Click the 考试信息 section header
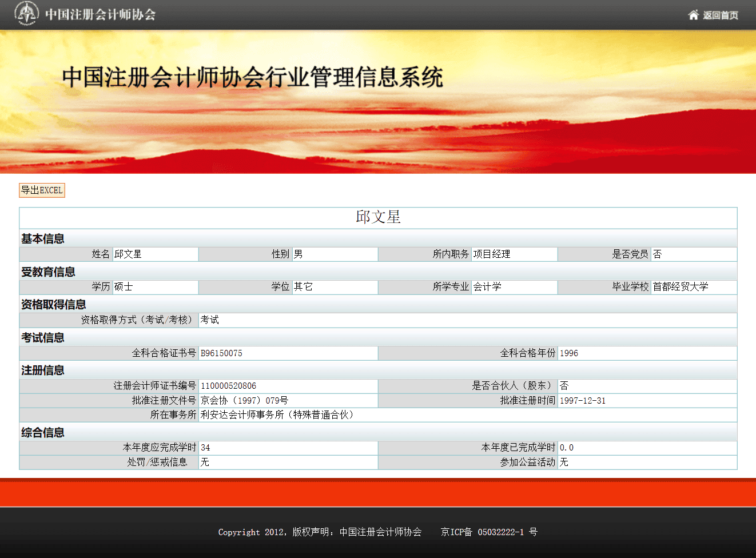 point(43,338)
